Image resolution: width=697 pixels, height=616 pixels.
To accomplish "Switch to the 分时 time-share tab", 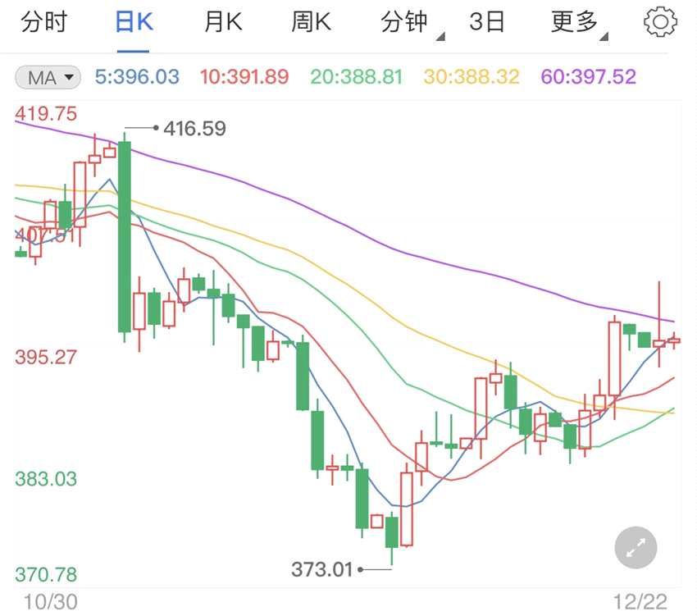I will pos(45,22).
